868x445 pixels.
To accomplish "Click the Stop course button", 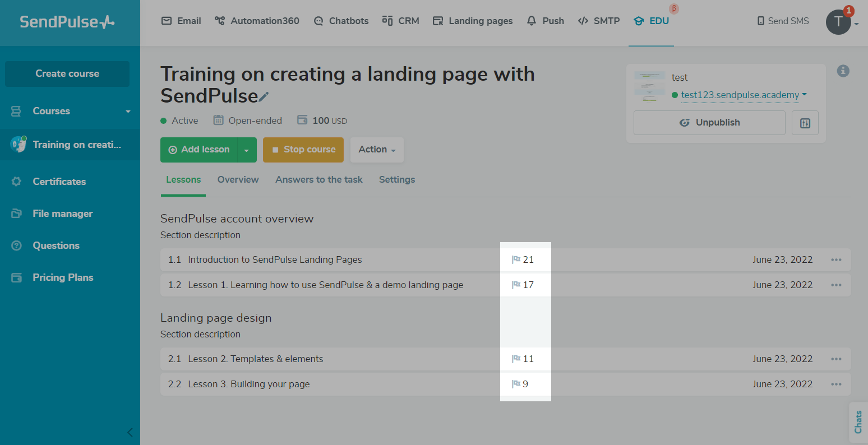I will tap(303, 150).
